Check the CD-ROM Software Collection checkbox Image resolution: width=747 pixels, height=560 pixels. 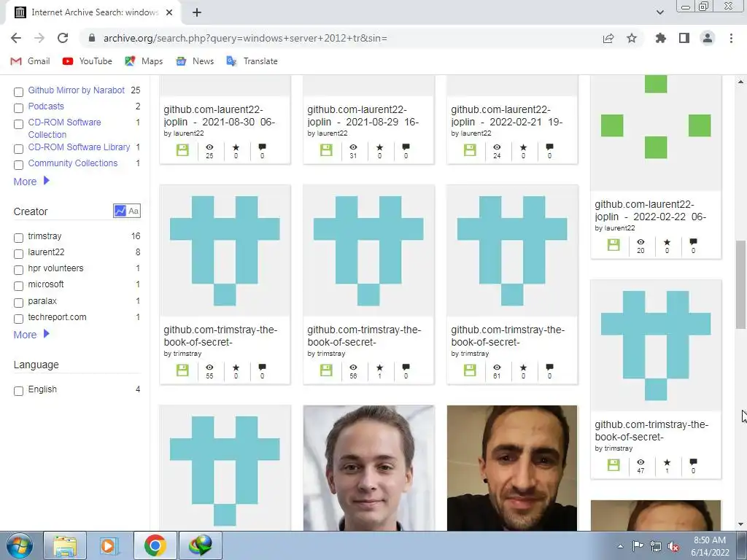point(18,124)
